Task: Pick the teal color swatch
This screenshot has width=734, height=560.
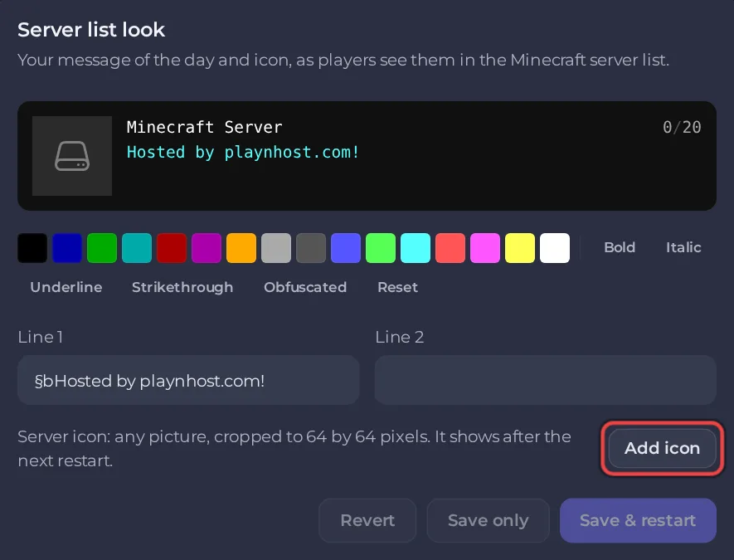Action: (137, 248)
